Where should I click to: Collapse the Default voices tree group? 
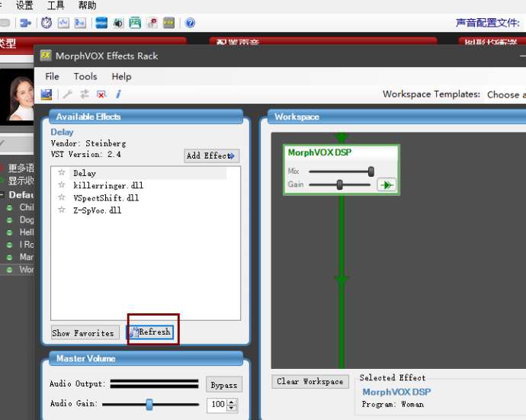click(2, 195)
